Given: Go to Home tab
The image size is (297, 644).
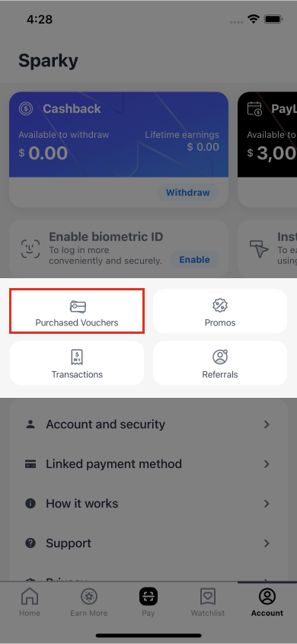Looking at the screenshot, I should pos(30,601).
